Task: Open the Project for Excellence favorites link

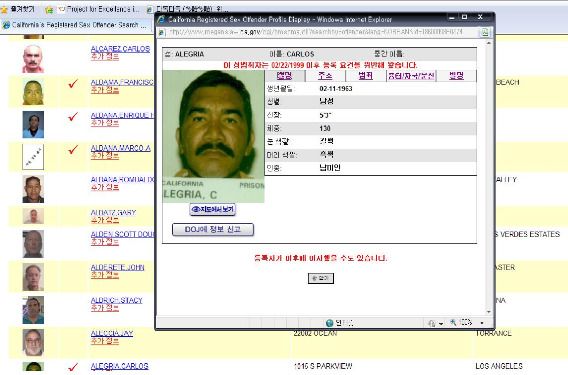Action: pyautogui.click(x=99, y=9)
